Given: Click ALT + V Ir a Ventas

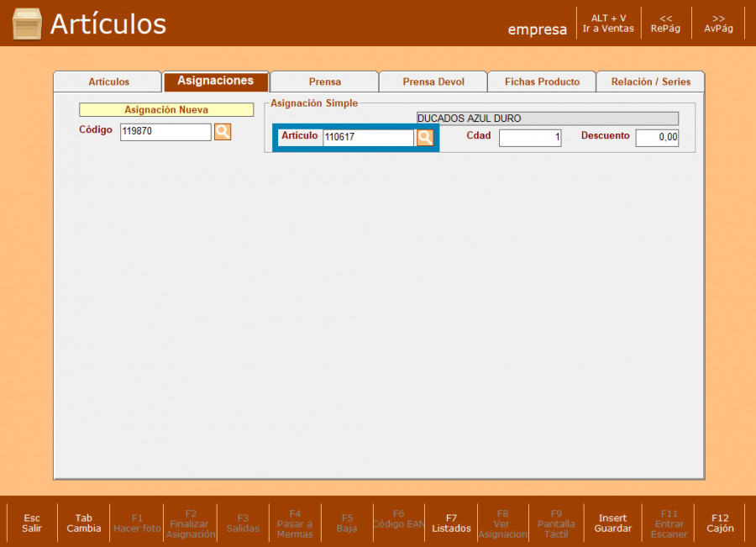Looking at the screenshot, I should point(608,24).
